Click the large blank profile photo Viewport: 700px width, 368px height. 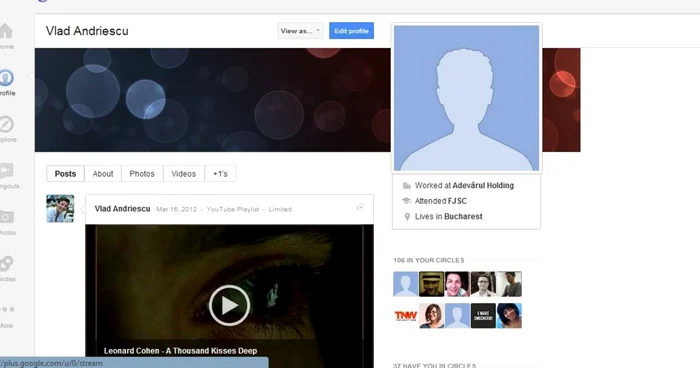(x=467, y=98)
